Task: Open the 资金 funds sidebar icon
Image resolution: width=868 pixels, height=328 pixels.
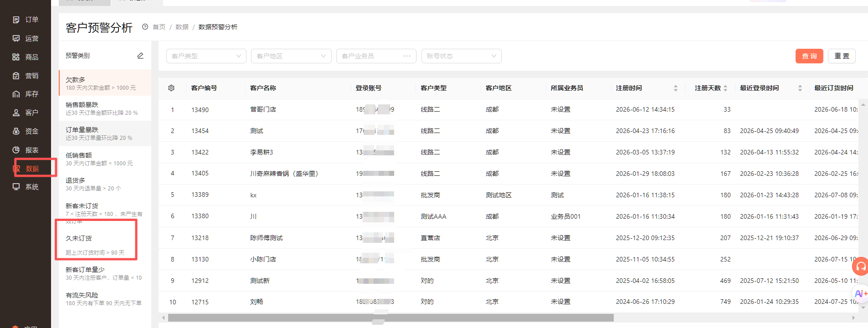Action: point(16,131)
